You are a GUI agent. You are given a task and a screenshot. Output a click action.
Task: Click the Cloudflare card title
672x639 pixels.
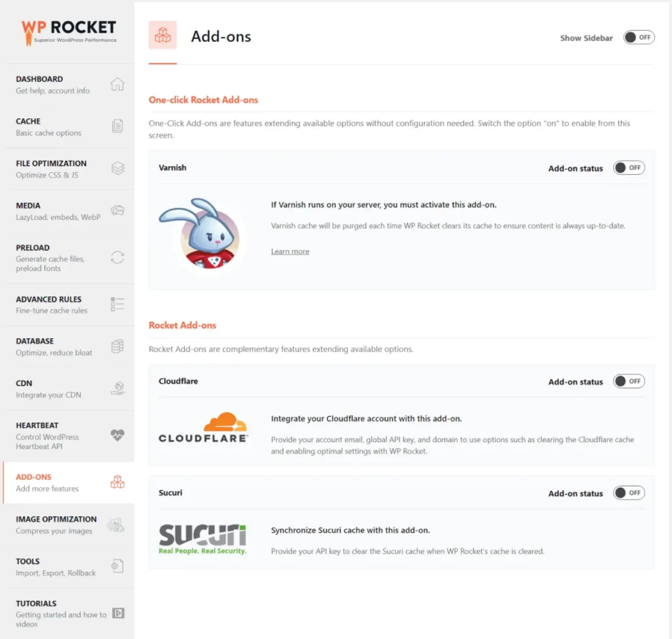pyautogui.click(x=178, y=382)
